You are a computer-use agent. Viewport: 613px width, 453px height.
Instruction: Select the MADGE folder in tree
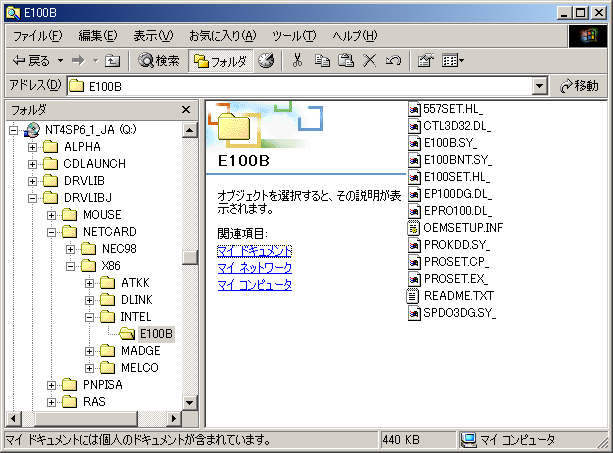pyautogui.click(x=140, y=351)
